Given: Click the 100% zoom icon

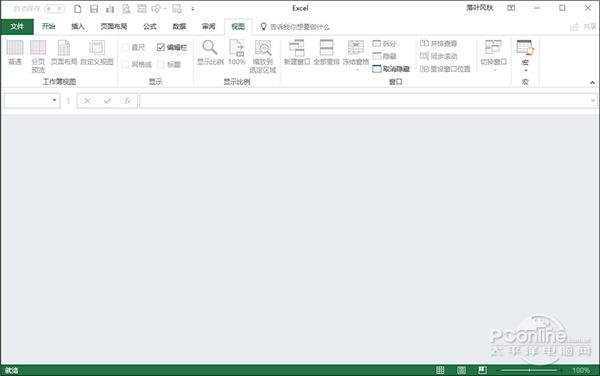Looking at the screenshot, I should coord(236,48).
